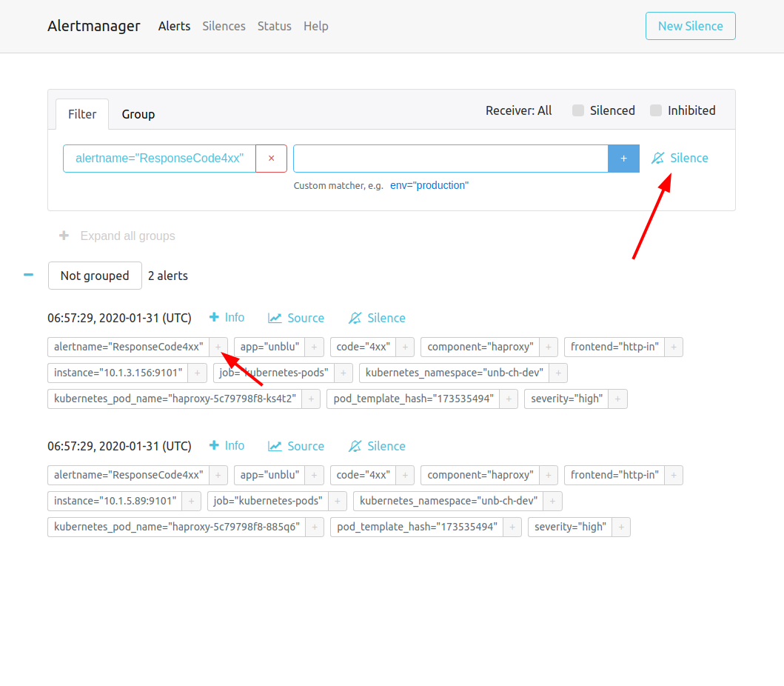Enable the Silenced checkbox
This screenshot has width=784, height=686.
[578, 110]
